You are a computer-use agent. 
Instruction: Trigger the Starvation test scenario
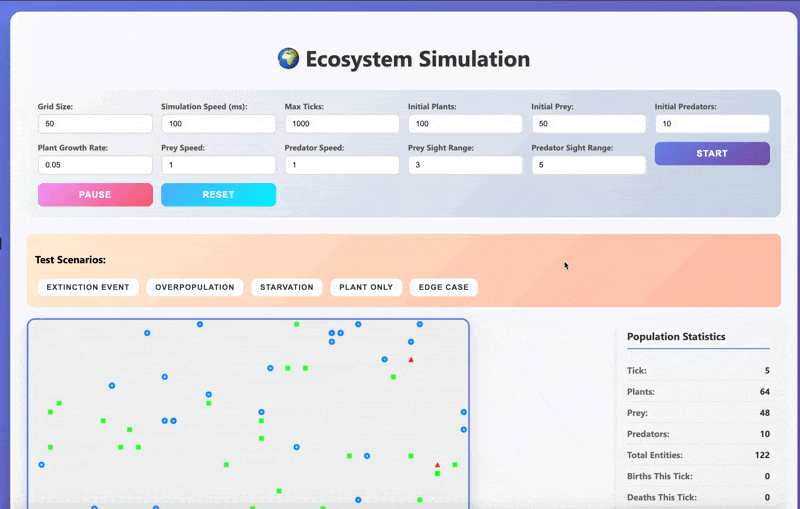coord(286,287)
